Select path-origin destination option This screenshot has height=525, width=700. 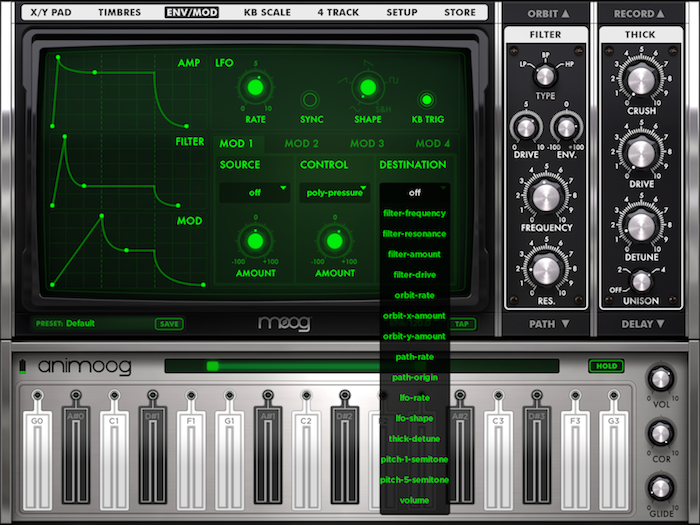pos(415,378)
